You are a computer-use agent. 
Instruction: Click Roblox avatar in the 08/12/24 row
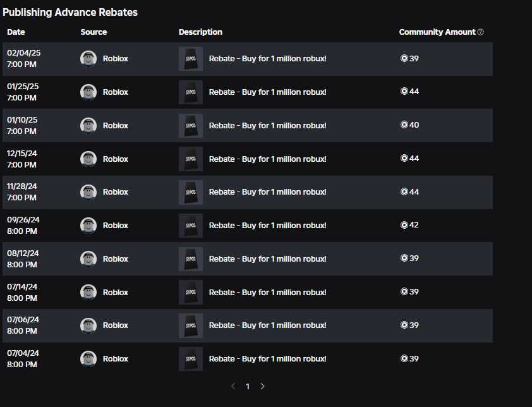(88, 258)
